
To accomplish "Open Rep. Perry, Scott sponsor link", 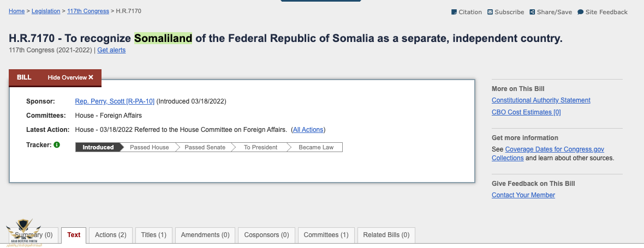I will (115, 101).
